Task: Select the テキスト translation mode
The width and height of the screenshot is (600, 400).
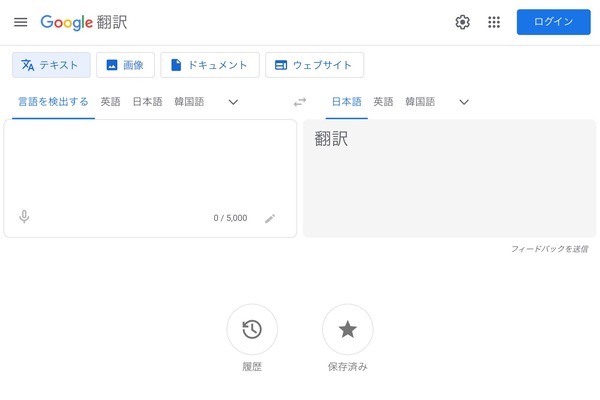Action: point(51,65)
